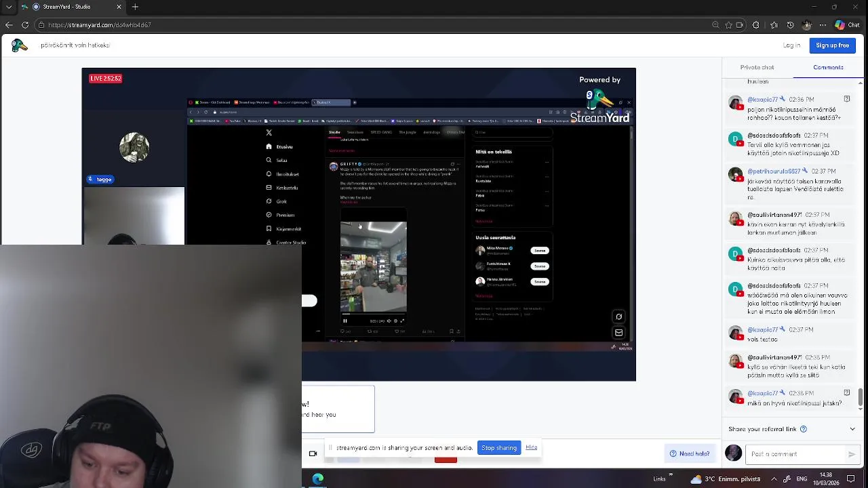Hide the screen sharing notification
This screenshot has height=488, width=868.
tap(531, 447)
